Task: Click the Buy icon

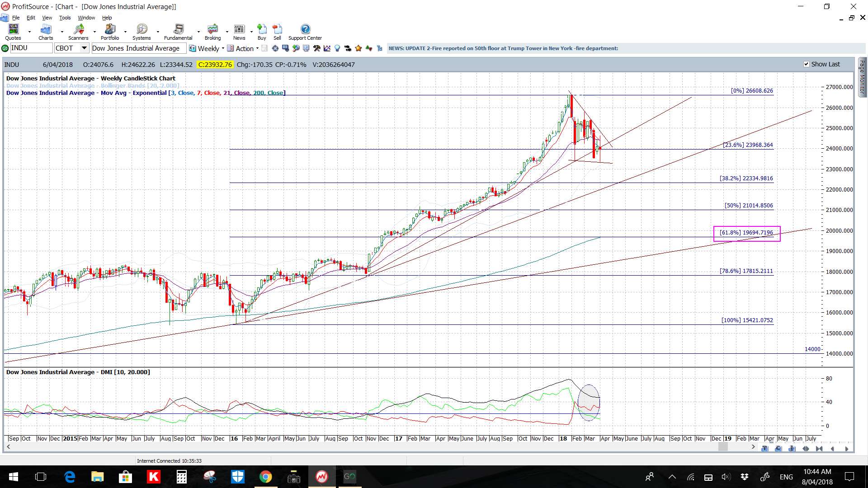Action: [262, 32]
